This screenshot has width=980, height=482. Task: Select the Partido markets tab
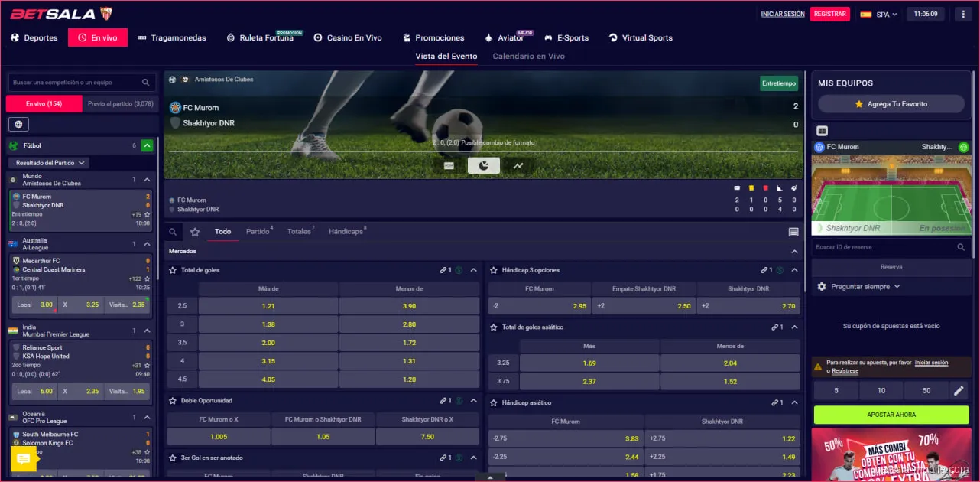click(258, 231)
